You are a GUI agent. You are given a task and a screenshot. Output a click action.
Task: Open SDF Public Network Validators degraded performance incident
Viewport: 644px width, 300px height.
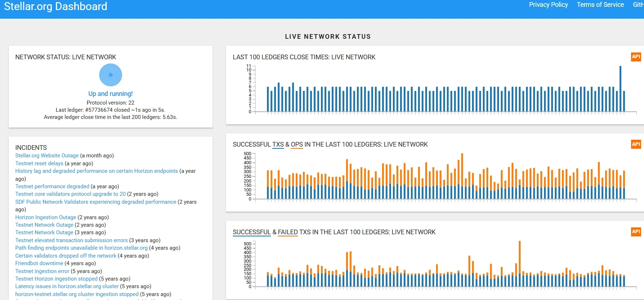point(96,202)
